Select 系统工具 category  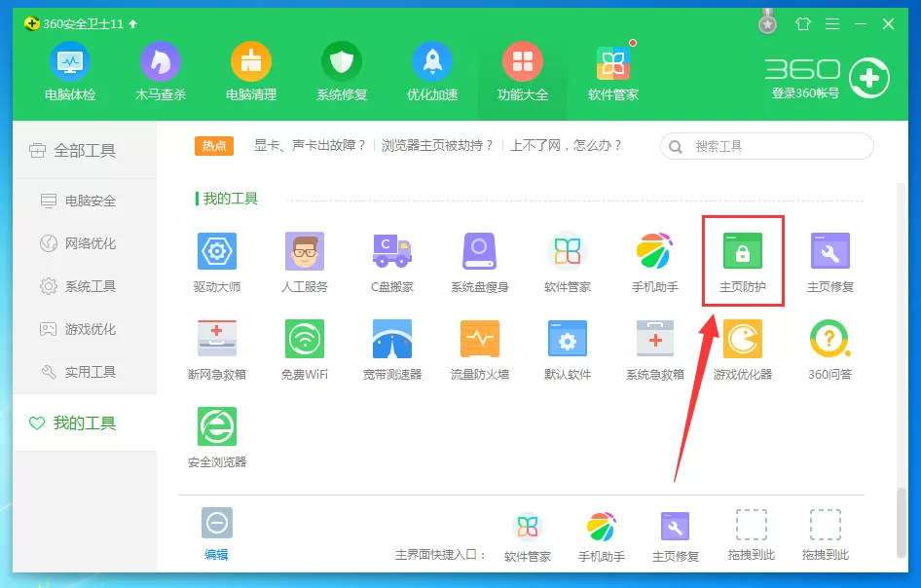tap(85, 286)
